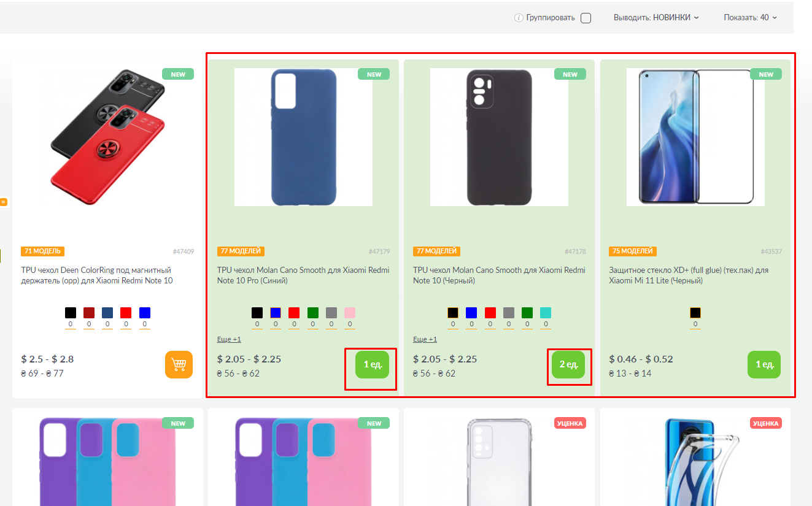The height and width of the screenshot is (506, 812).
Task: Click the 77 МОДЕЛЕЙ badge on blue case
Action: tap(241, 251)
